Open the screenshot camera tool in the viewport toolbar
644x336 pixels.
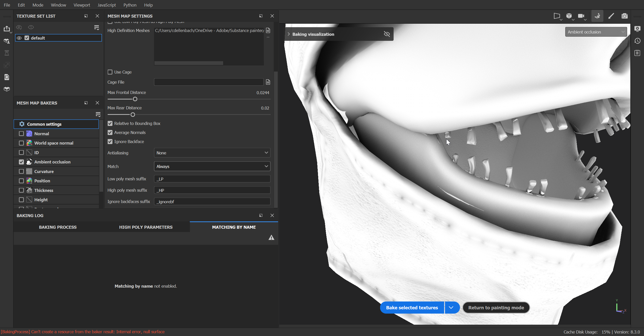[624, 16]
